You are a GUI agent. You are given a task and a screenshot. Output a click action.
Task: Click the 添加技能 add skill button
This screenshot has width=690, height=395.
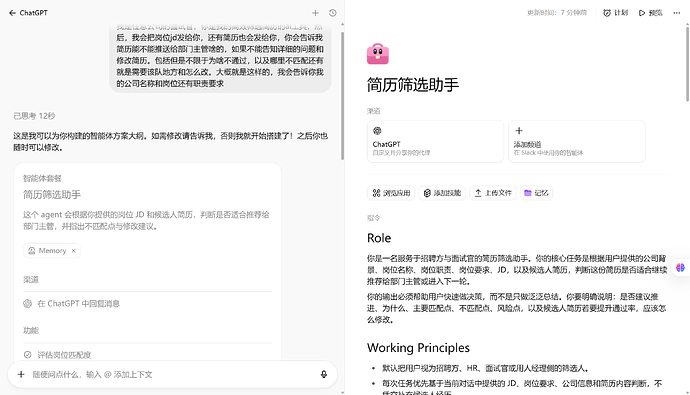(x=442, y=193)
